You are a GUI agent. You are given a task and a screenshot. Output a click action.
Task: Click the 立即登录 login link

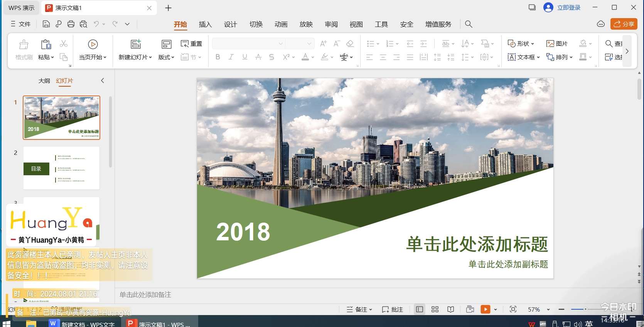pos(568,8)
